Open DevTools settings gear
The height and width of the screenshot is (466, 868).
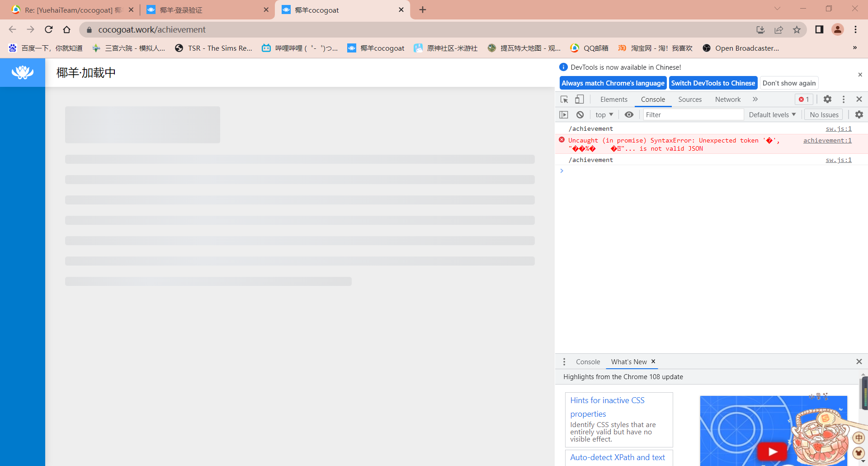pos(827,99)
